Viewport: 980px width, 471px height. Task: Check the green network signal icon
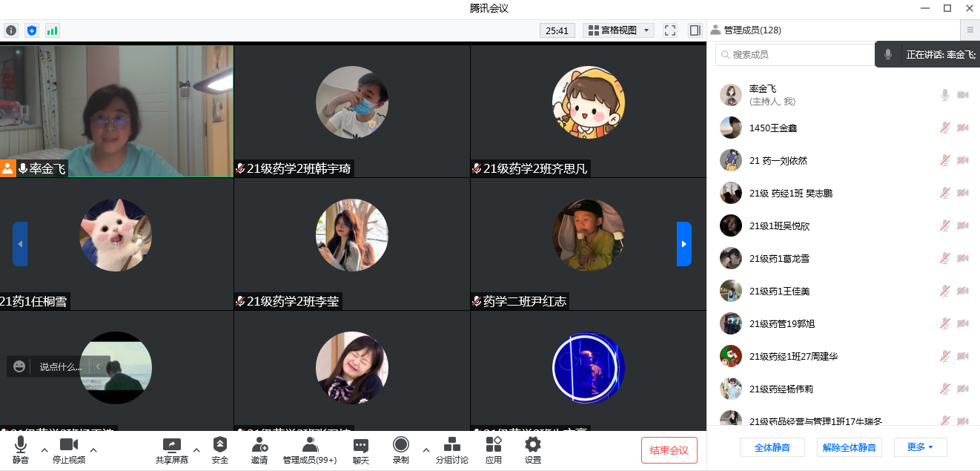[52, 30]
